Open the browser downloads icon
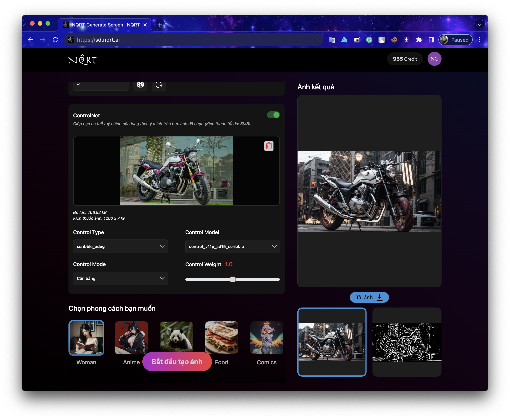Image resolution: width=510 pixels, height=420 pixels. pyautogui.click(x=406, y=40)
